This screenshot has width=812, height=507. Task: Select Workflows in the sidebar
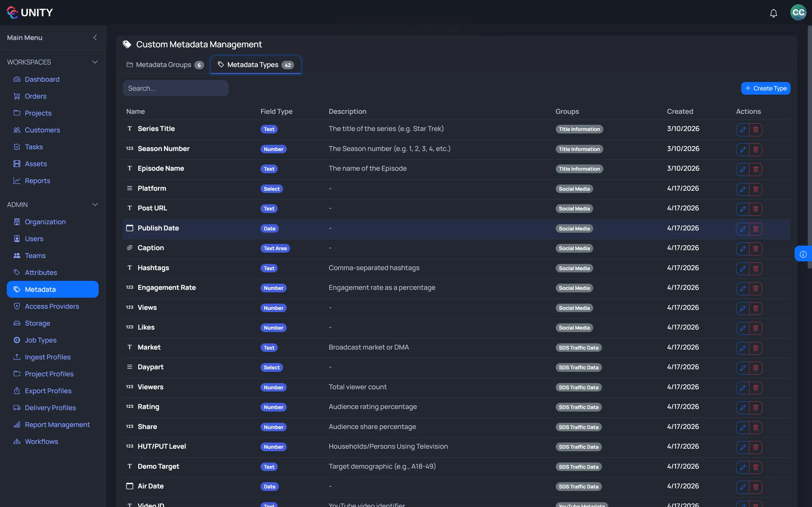(42, 441)
